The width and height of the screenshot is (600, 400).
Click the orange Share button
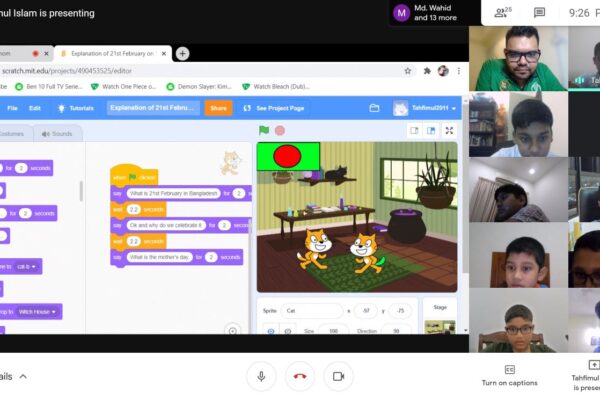(x=218, y=108)
